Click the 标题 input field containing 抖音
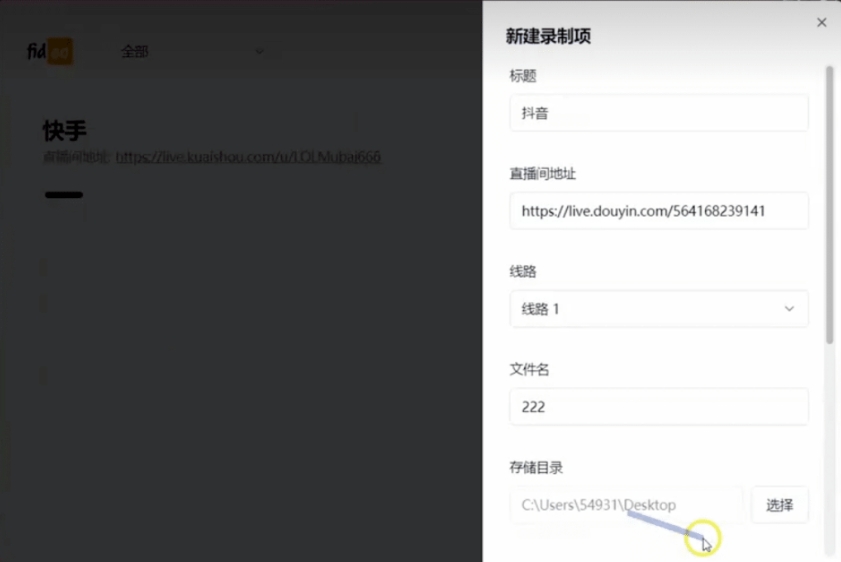The height and width of the screenshot is (562, 841). (x=659, y=113)
